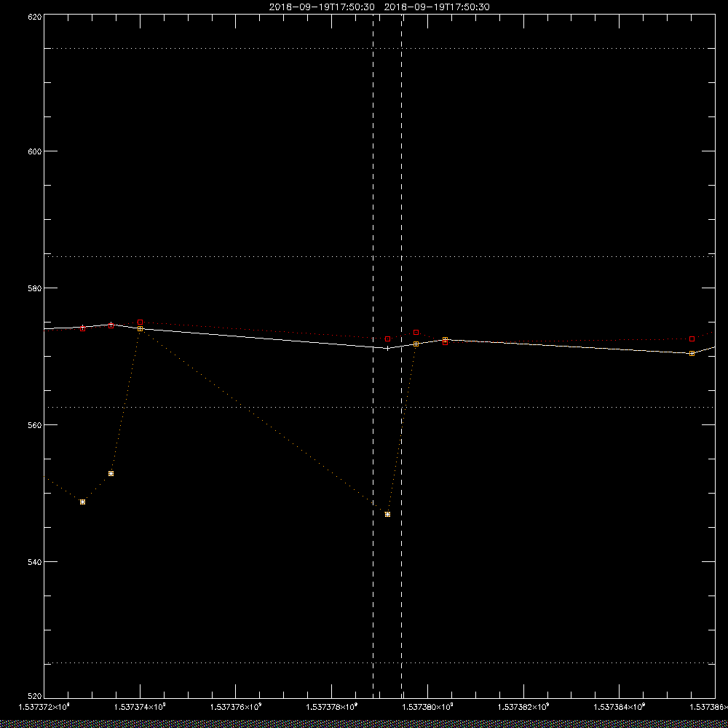Click the 1.537378×10⁹ x-axis label
The image size is (728, 728).
tap(332, 707)
